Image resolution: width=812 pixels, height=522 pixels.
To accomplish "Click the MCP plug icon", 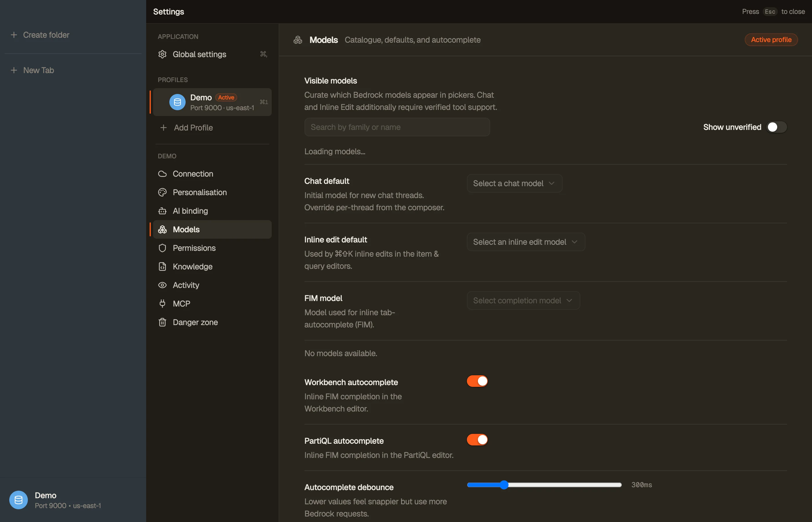I will pos(162,304).
